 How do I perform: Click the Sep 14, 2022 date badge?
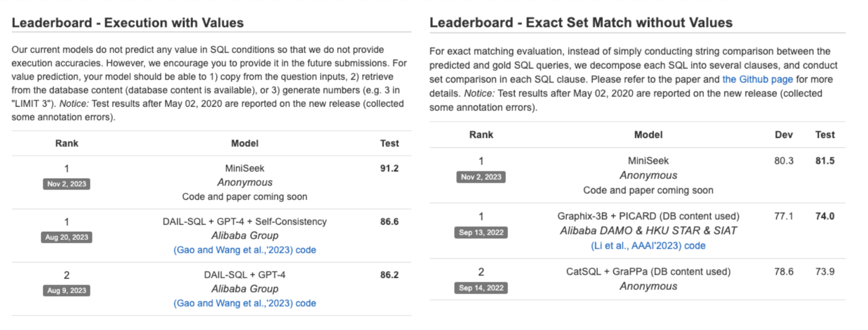481,288
